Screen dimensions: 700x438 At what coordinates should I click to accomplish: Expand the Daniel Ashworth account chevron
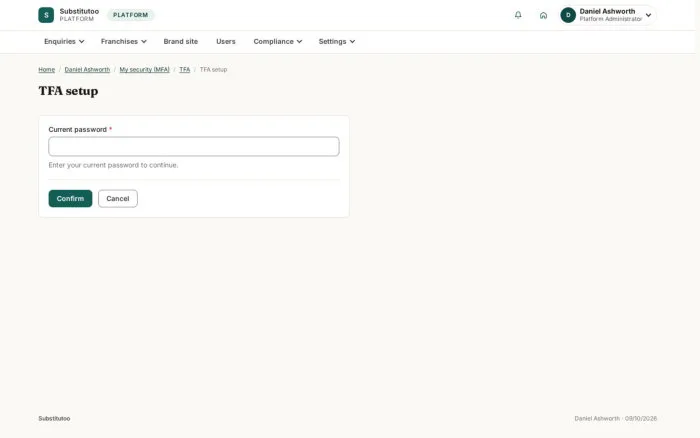[x=648, y=15]
